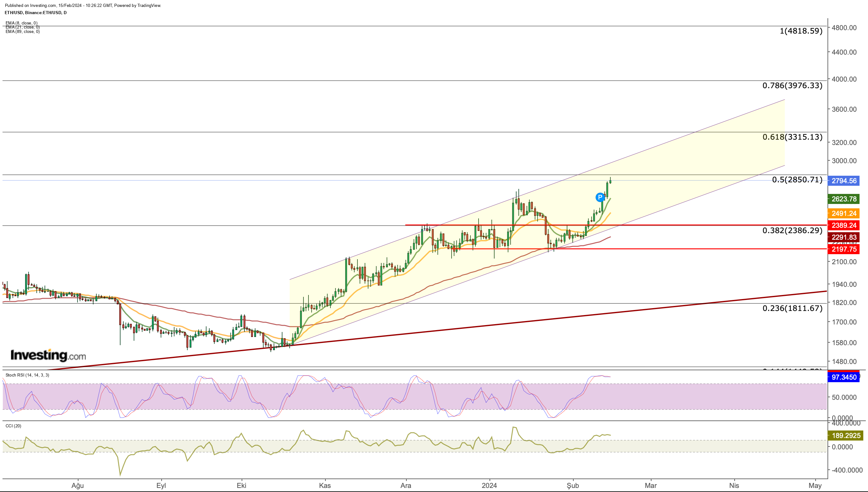868x492 pixels.
Task: Click the CCI value tag 189.2925
Action: point(846,436)
